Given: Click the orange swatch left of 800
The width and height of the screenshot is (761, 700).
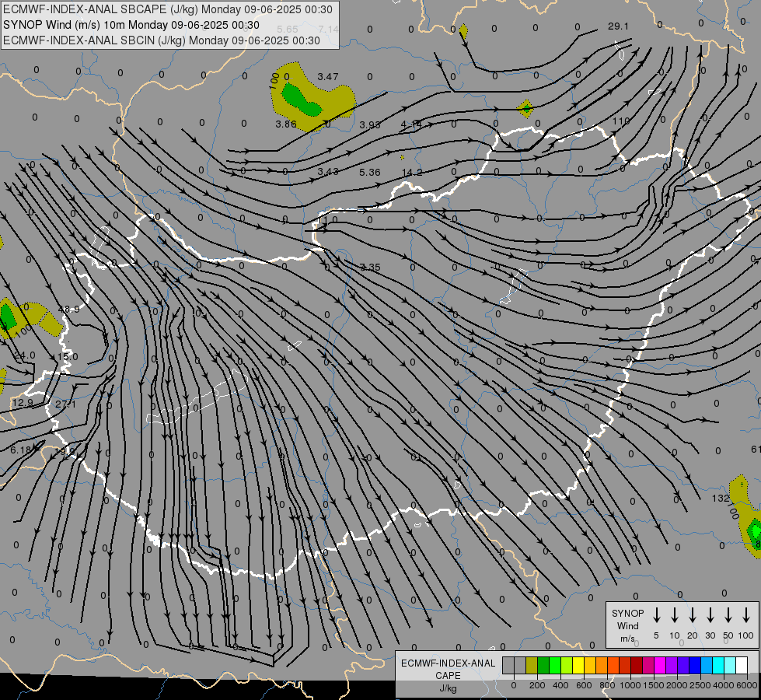Looking at the screenshot, I should point(602,665).
